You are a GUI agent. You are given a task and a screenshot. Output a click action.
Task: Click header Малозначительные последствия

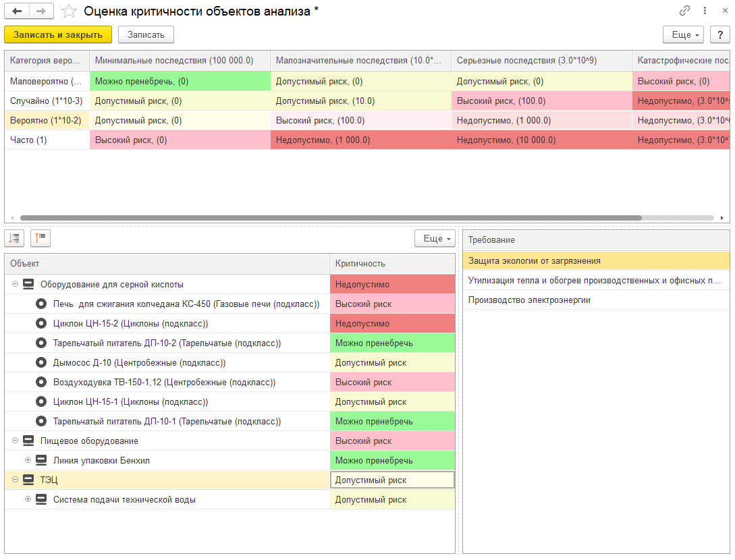point(361,61)
